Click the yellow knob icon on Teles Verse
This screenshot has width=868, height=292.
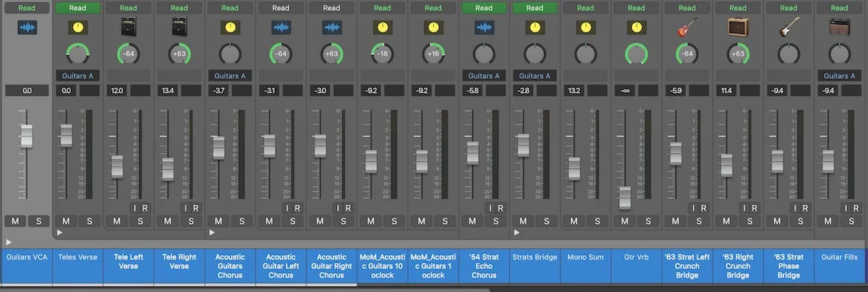point(77,28)
